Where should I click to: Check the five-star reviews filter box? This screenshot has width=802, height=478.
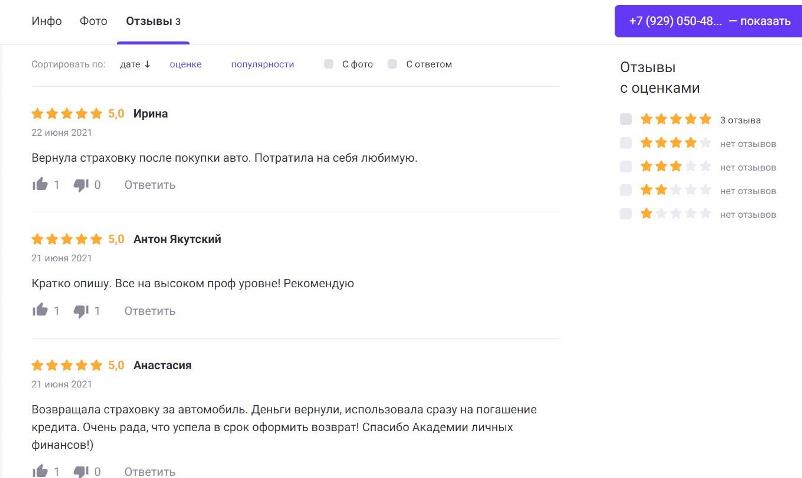click(x=626, y=119)
